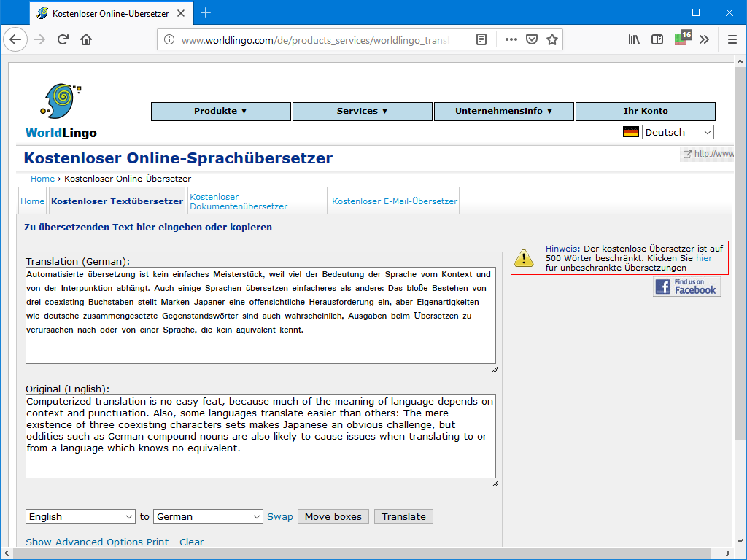Maximize the Firefox window

(695, 12)
